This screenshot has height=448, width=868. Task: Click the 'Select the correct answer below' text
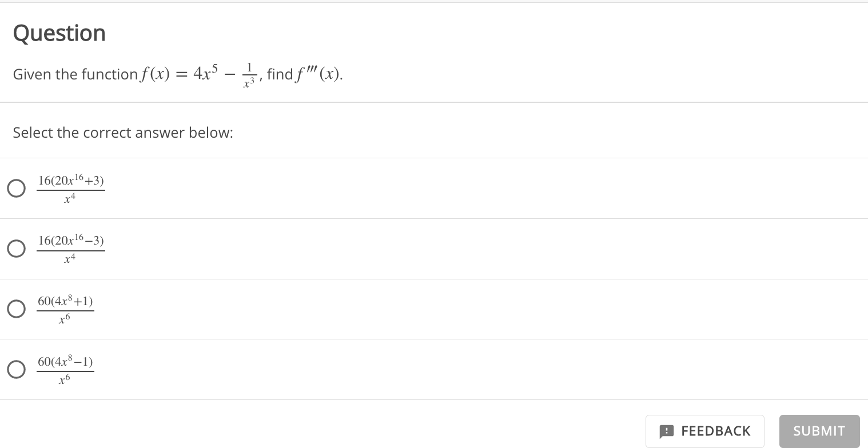click(123, 133)
